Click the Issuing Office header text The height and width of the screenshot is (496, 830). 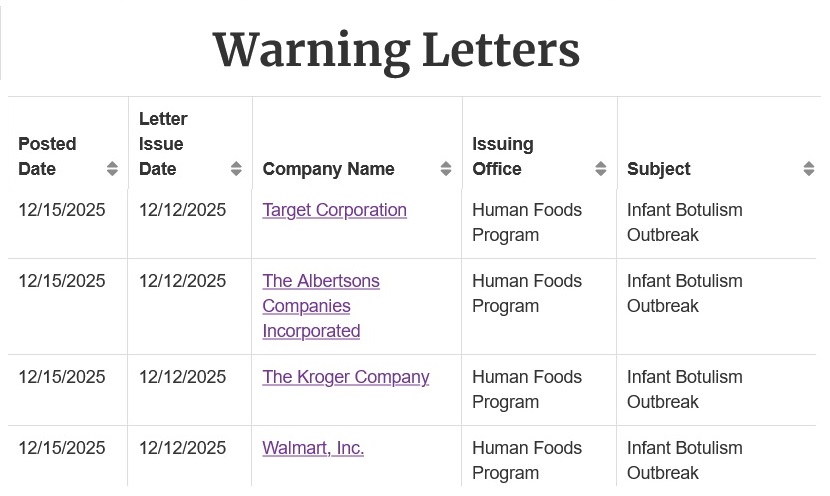(502, 156)
